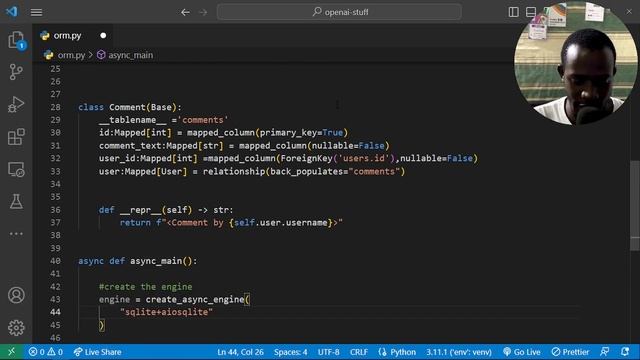The image size is (640, 360).
Task: Open the Testing flask view
Action: pyautogui.click(x=16, y=202)
